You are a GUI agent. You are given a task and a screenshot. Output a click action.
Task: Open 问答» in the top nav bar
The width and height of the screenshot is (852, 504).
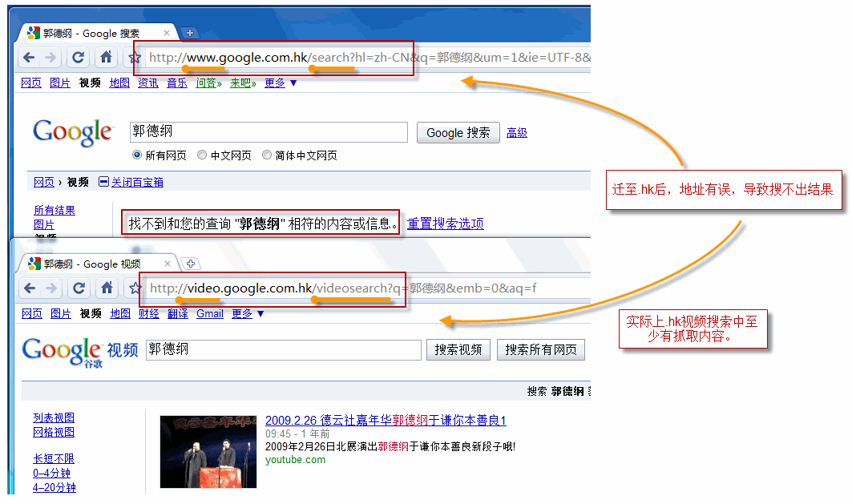208,83
